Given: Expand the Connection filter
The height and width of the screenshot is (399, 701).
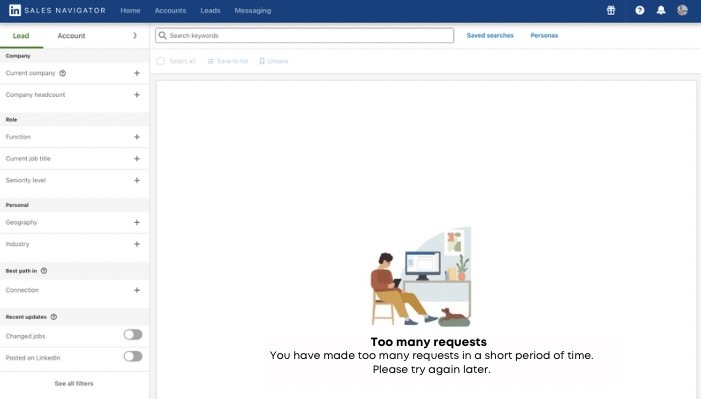Looking at the screenshot, I should pyautogui.click(x=137, y=290).
